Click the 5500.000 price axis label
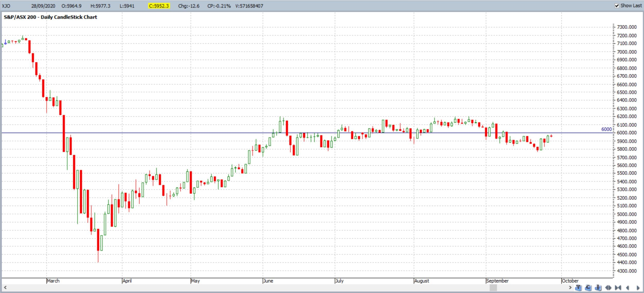644x293 pixels. 627,173
